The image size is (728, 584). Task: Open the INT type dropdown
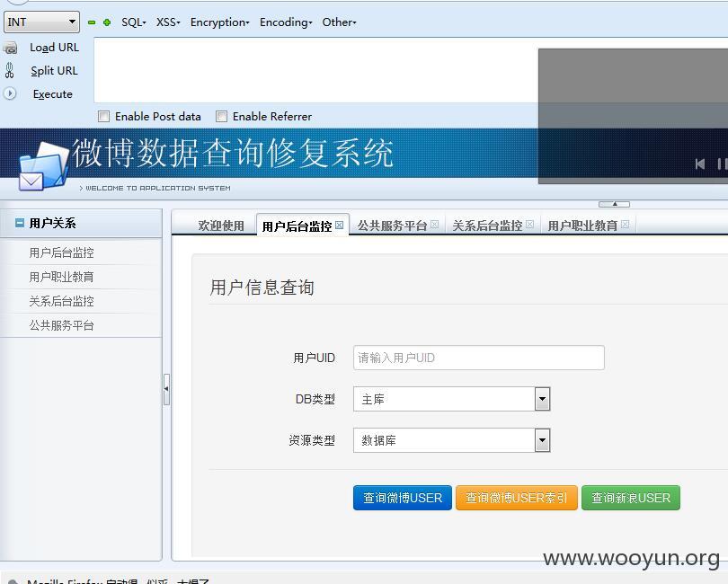[41, 22]
